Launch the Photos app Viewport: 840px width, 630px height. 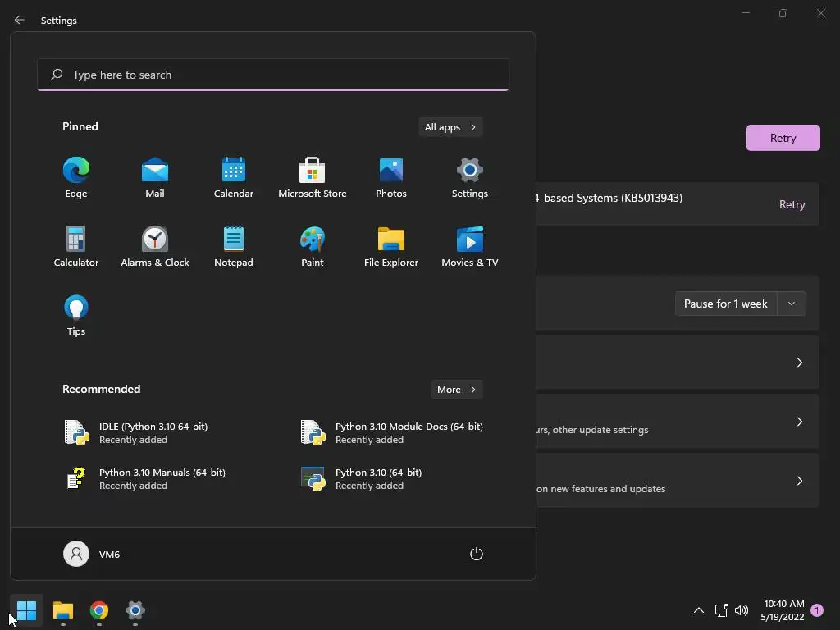(x=391, y=178)
